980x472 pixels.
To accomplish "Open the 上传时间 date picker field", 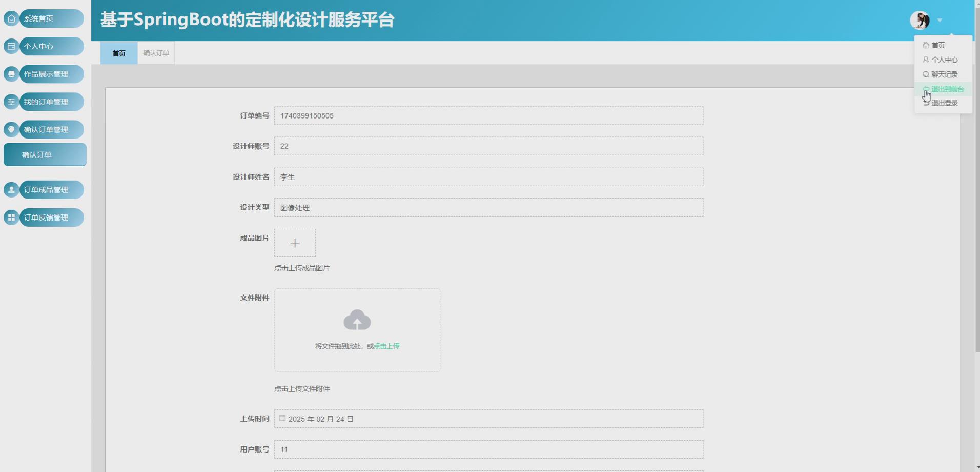I will 488,418.
